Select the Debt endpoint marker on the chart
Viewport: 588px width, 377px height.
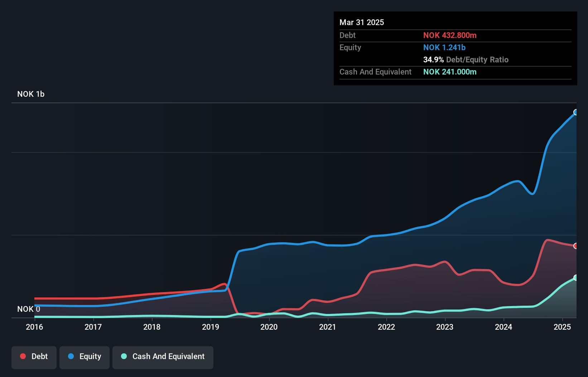point(576,246)
